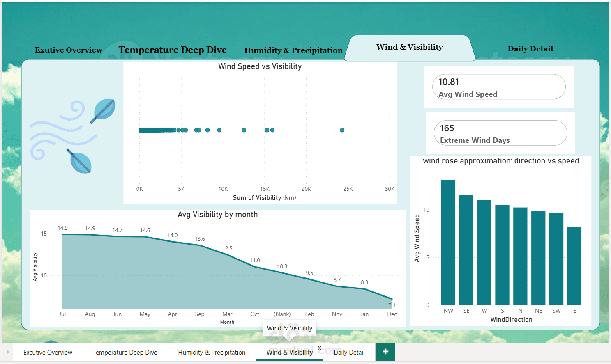Open the Humidity & Precipitation navigation tab

(293, 50)
